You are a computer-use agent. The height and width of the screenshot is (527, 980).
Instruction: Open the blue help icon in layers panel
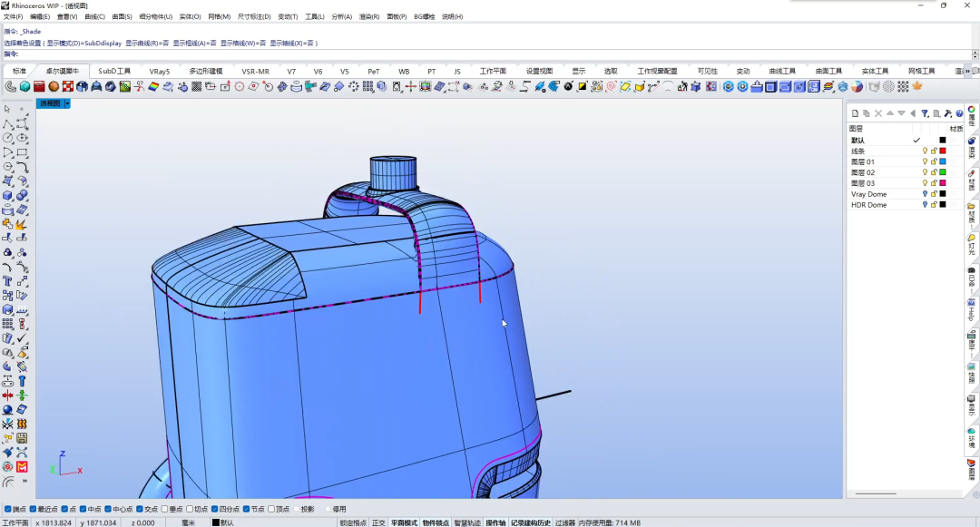click(x=959, y=113)
